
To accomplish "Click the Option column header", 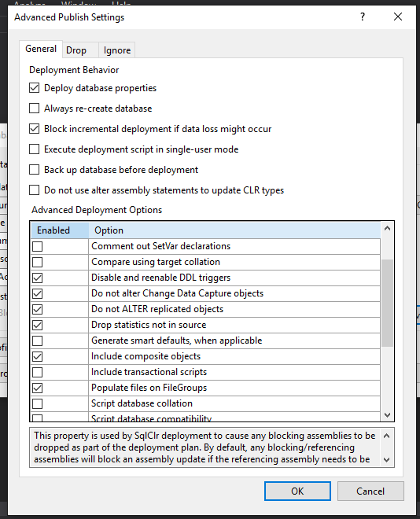I will [234, 230].
